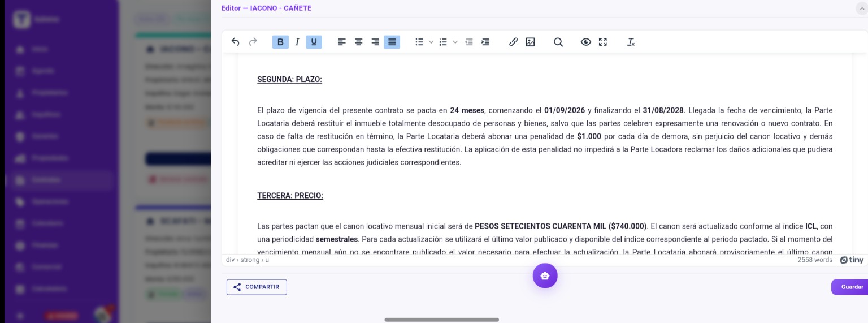
Task: Open numbered list style dropdown
Action: point(455,42)
